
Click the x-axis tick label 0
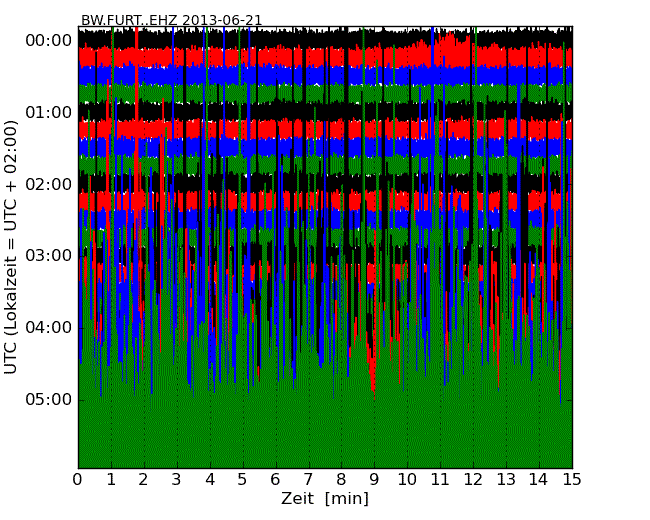point(78,480)
